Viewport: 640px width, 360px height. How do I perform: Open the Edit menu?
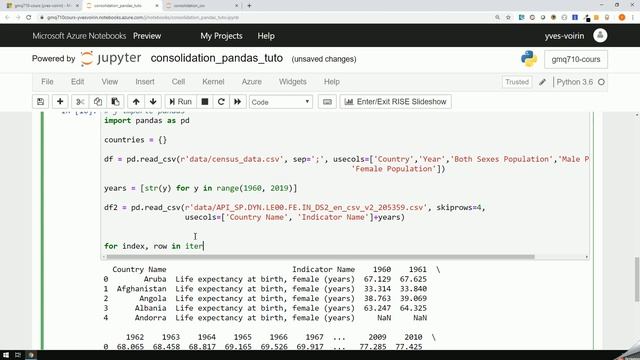[x=78, y=82]
